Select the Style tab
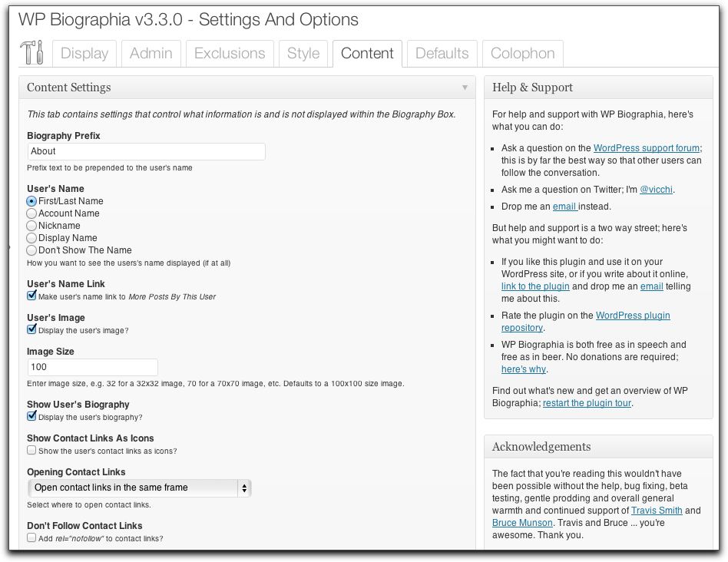728x562 pixels. (x=303, y=53)
